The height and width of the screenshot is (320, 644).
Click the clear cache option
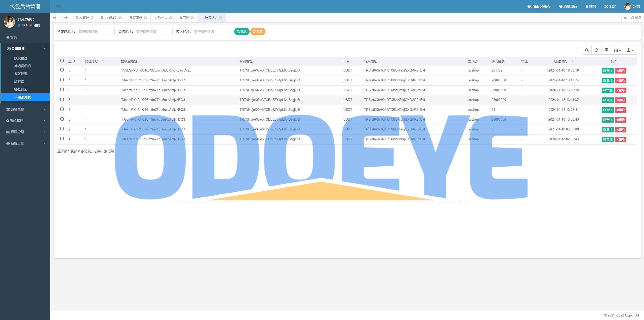[568, 6]
